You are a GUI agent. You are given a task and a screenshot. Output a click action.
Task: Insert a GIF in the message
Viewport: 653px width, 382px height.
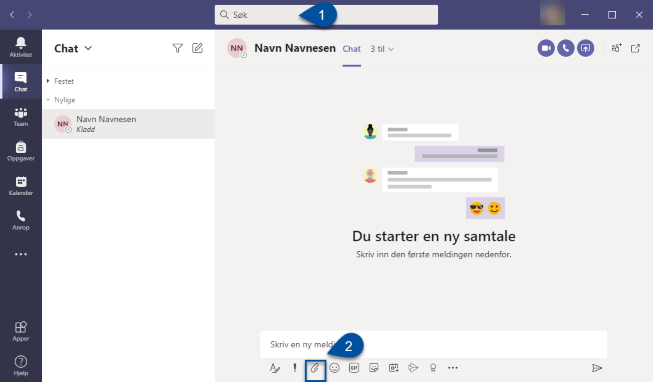pos(354,368)
